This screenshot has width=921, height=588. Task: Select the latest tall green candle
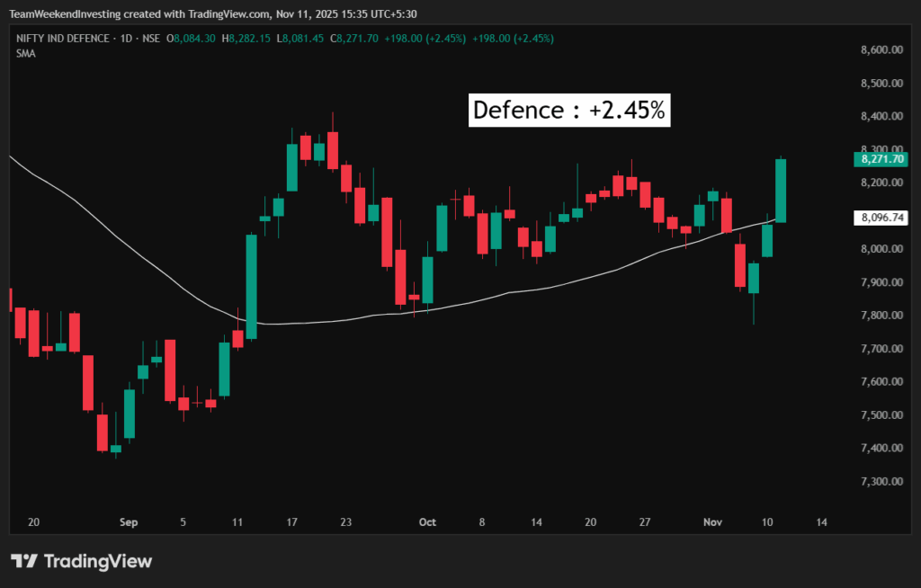781,191
